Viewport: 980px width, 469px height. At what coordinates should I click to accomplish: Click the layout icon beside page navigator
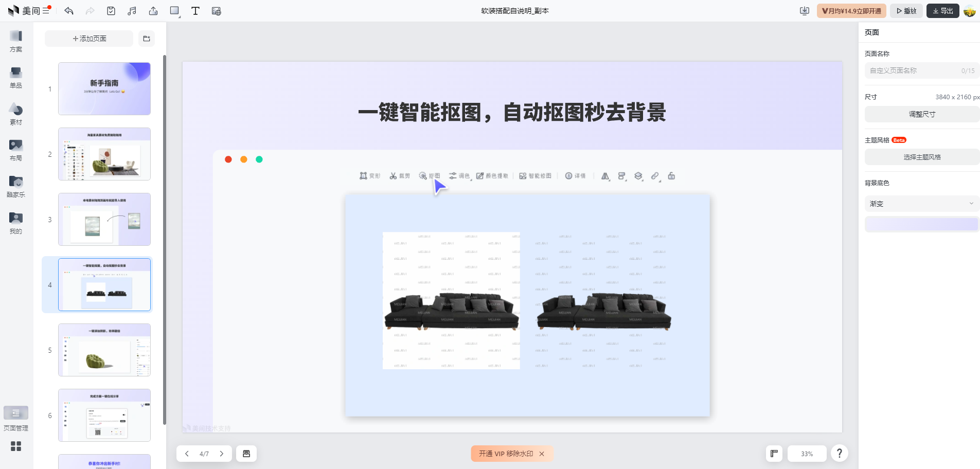[x=246, y=454]
